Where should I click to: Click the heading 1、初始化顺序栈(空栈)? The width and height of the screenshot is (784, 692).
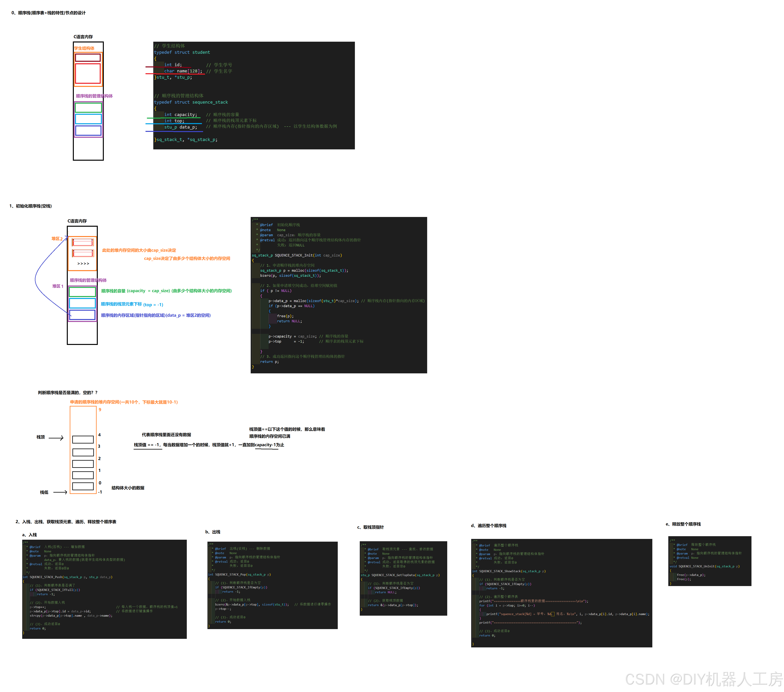point(31,206)
